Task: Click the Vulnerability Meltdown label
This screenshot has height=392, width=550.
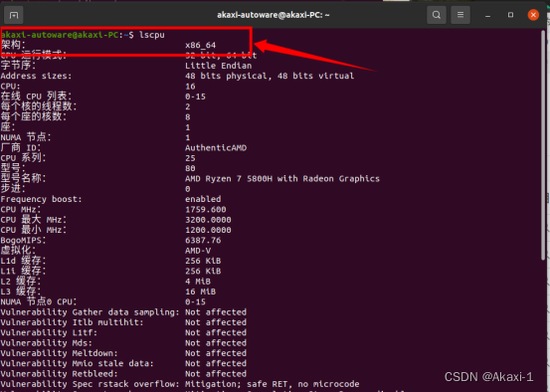Action: (x=59, y=353)
